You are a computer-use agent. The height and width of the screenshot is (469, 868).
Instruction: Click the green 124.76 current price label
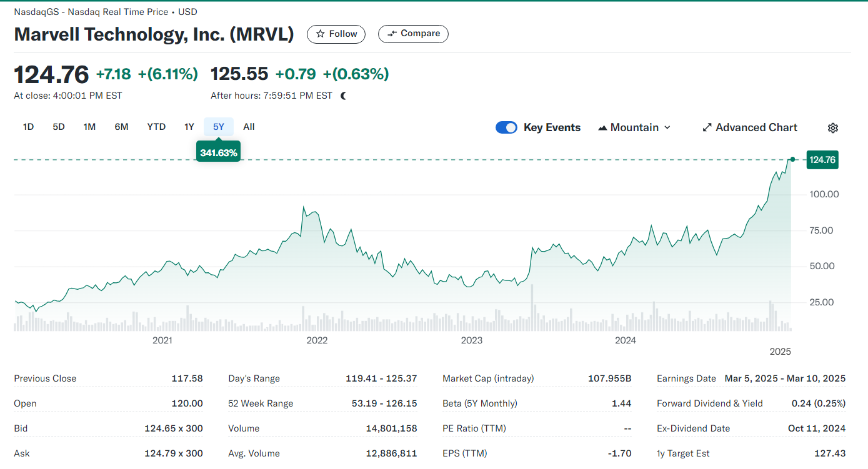pyautogui.click(x=822, y=160)
